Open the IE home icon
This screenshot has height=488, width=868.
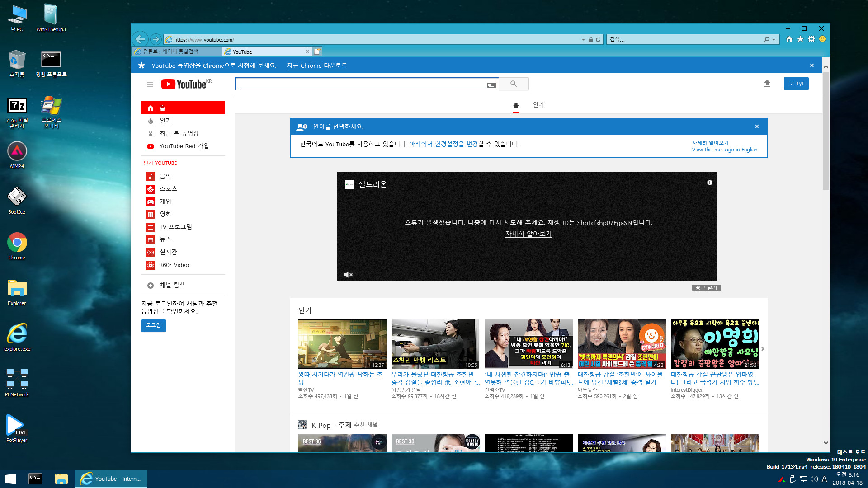click(789, 39)
